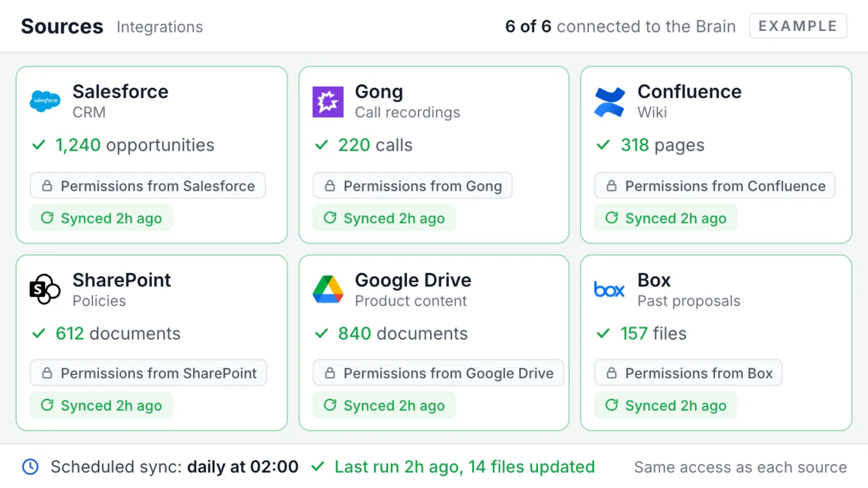Click the sync icon in Box card
The height and width of the screenshot is (488, 868).
tap(611, 405)
